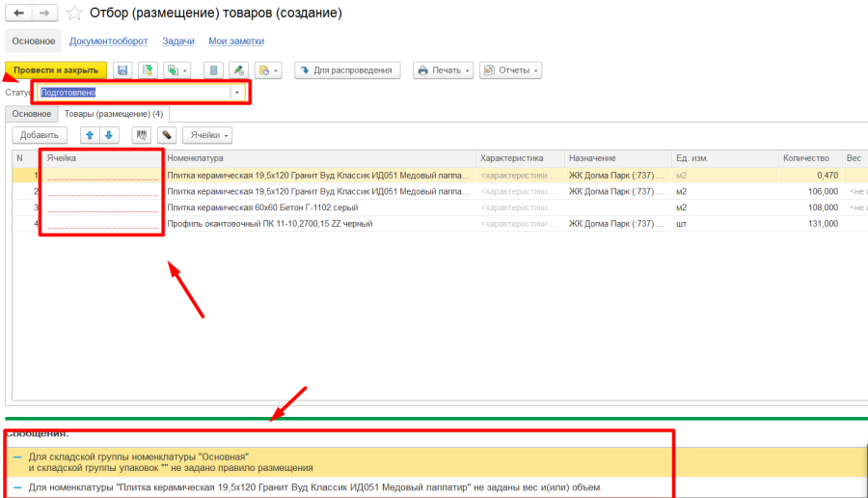The width and height of the screenshot is (868, 498).
Task: Click the save (floppy disk) icon
Action: point(122,70)
